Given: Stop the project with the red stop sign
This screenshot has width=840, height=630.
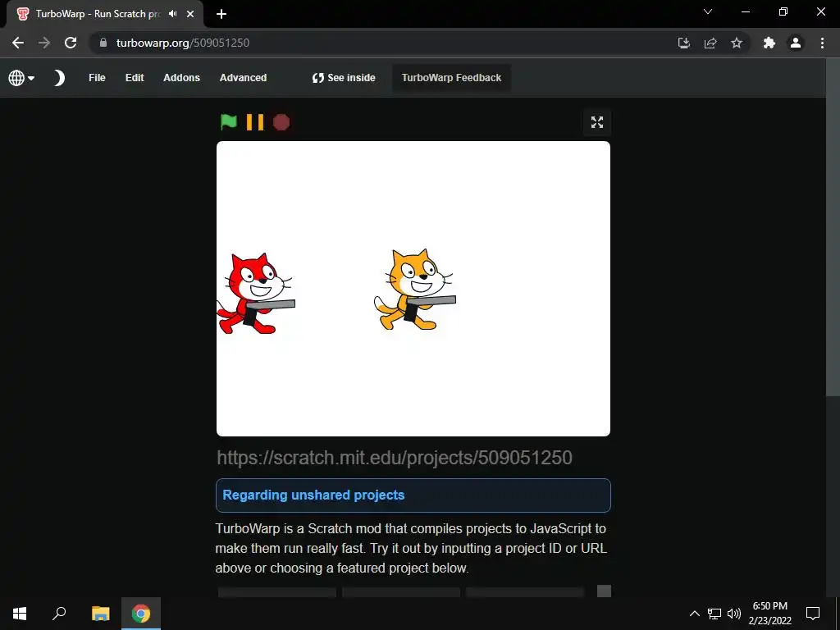Looking at the screenshot, I should pos(281,122).
